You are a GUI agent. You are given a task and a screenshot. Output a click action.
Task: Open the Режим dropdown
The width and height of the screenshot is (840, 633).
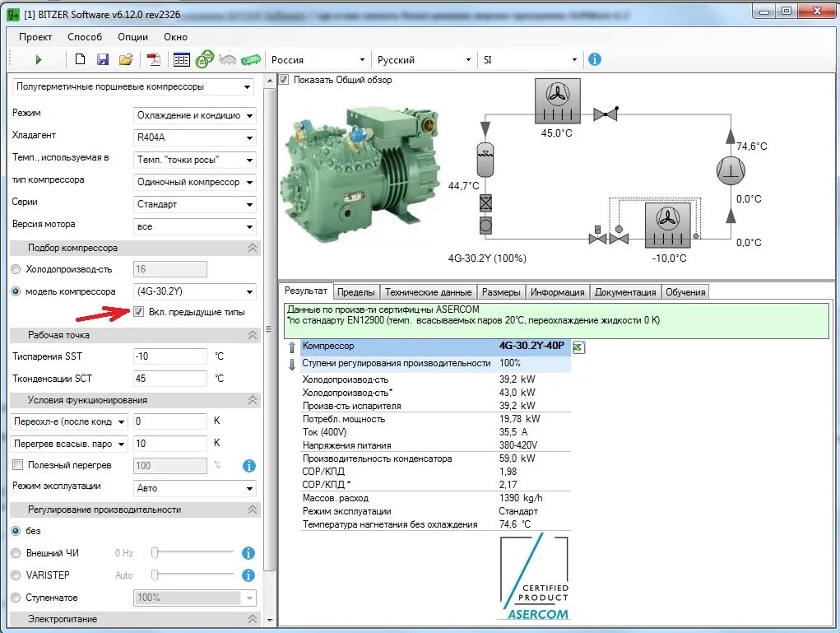(194, 115)
